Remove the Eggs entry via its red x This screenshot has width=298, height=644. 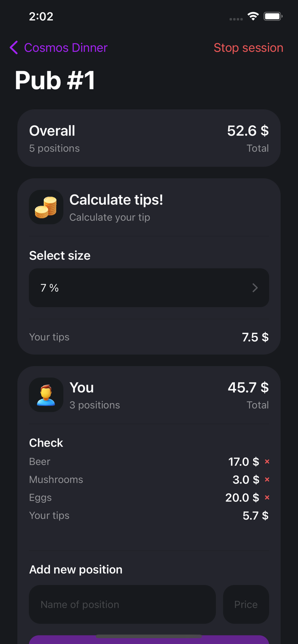click(x=267, y=498)
